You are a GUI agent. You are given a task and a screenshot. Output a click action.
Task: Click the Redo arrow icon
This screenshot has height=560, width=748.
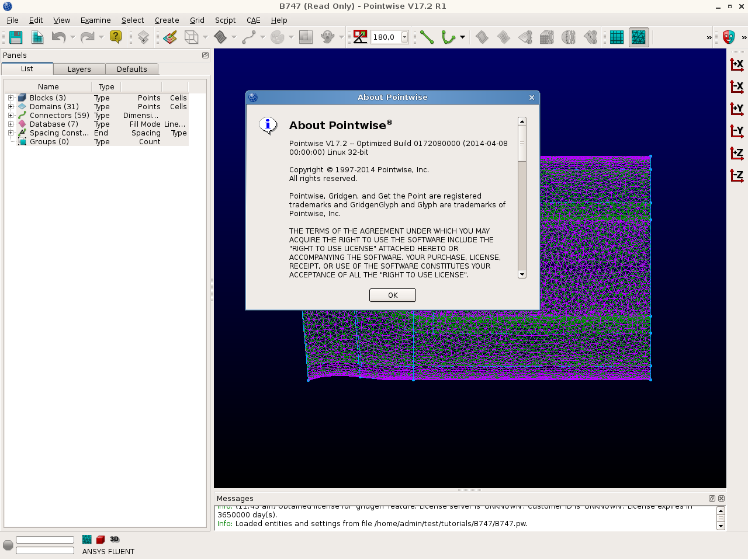(87, 37)
